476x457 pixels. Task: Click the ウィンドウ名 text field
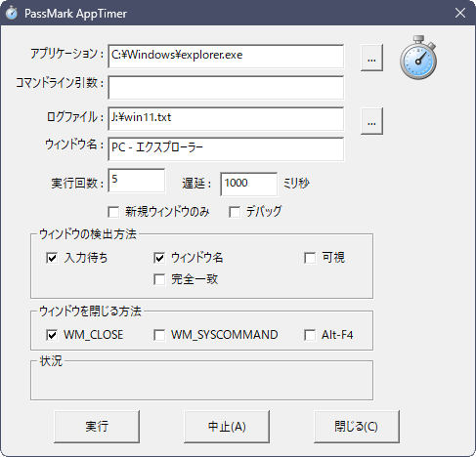tap(226, 149)
